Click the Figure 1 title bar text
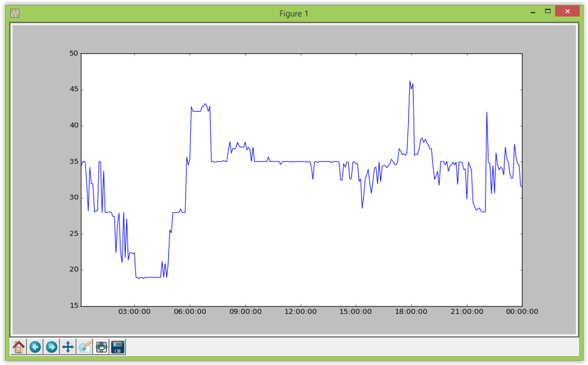588x365 pixels. tap(293, 13)
